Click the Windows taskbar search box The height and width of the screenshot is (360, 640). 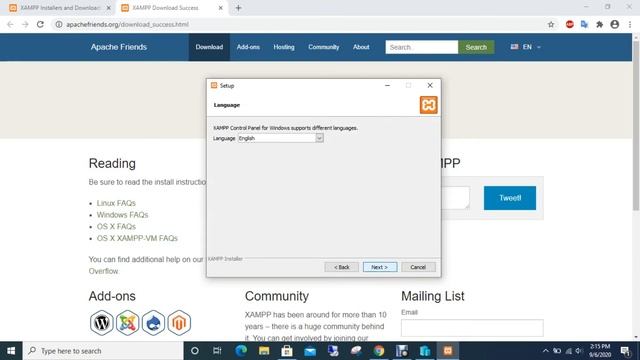point(103,351)
